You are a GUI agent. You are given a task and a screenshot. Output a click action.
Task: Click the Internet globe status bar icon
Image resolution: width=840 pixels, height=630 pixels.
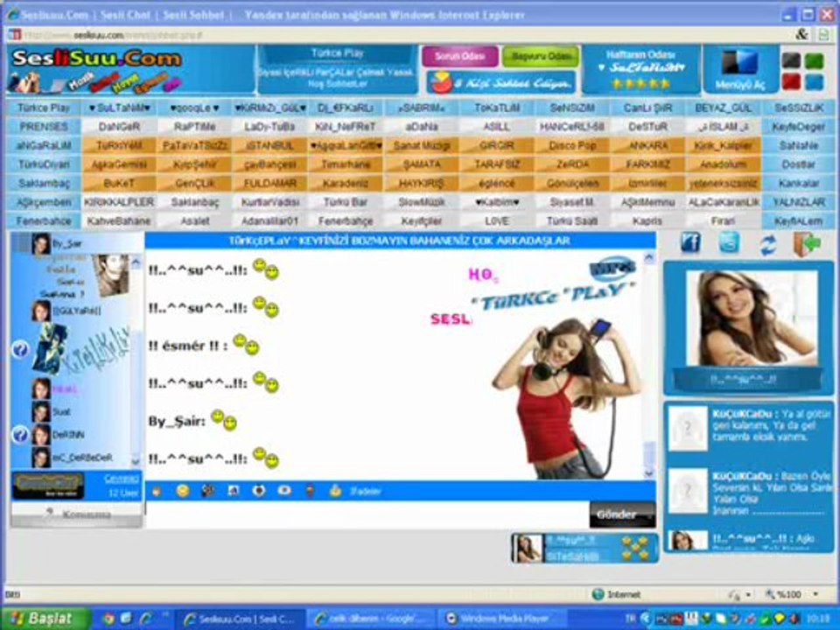[x=598, y=594]
